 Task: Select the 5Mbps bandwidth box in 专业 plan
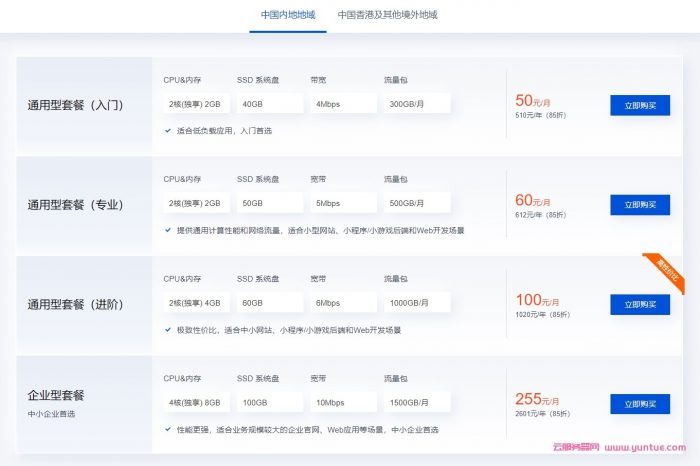pyautogui.click(x=342, y=204)
